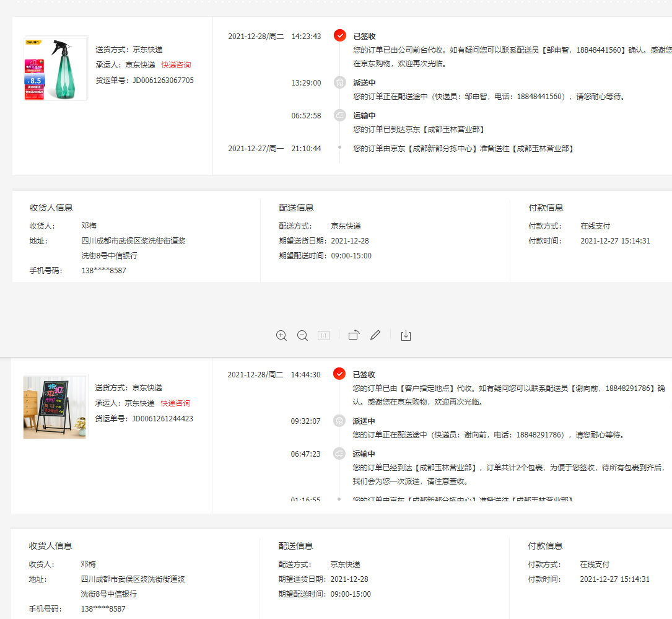Click 收货人信息 heading under LED board order

(50, 546)
